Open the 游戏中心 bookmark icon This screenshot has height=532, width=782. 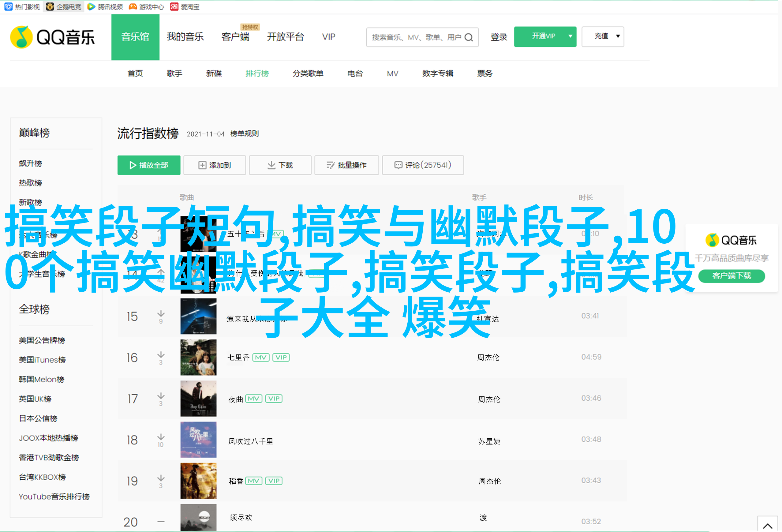click(x=133, y=6)
